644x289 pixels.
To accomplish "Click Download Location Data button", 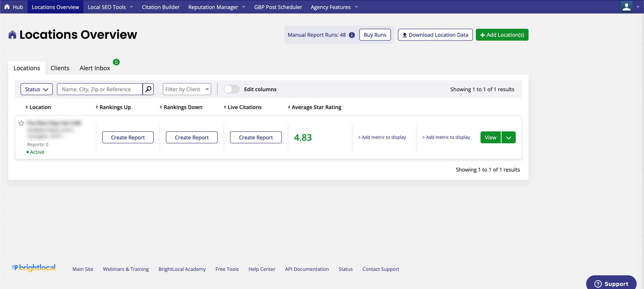I will pyautogui.click(x=435, y=35).
